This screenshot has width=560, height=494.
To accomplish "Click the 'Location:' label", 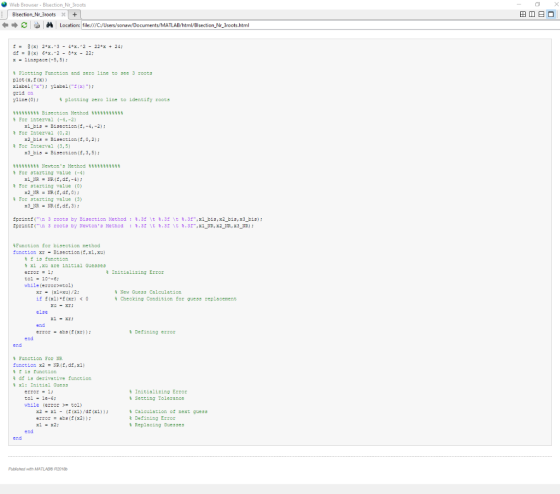I will click(x=70, y=25).
